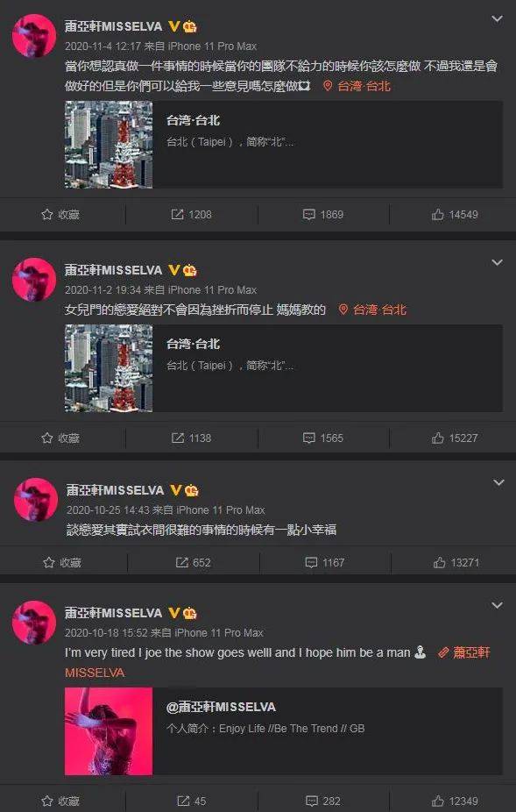Expand options arrow on the 2020-11-2 post
This screenshot has height=812, width=516.
497,262
